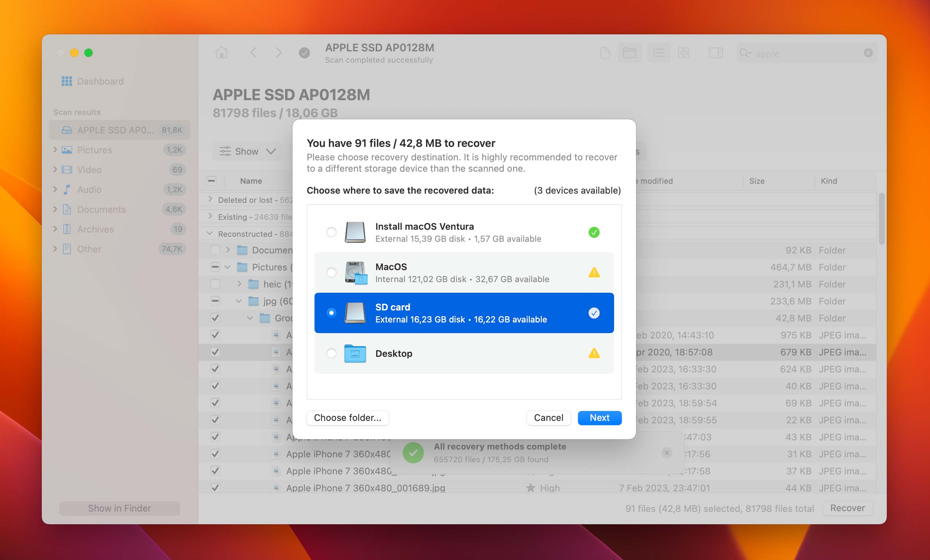Click High recovery chances star icon
Image resolution: width=930 pixels, height=560 pixels.
[x=531, y=488]
